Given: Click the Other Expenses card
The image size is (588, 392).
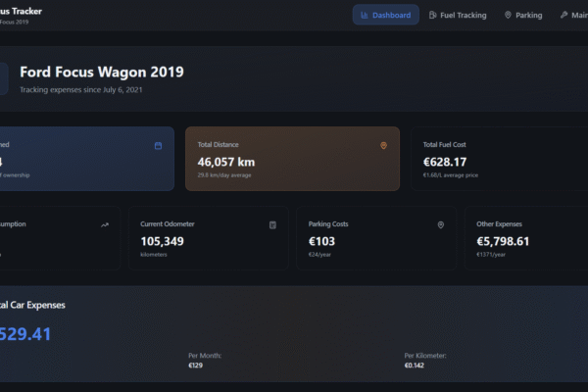Looking at the screenshot, I should 524,238.
